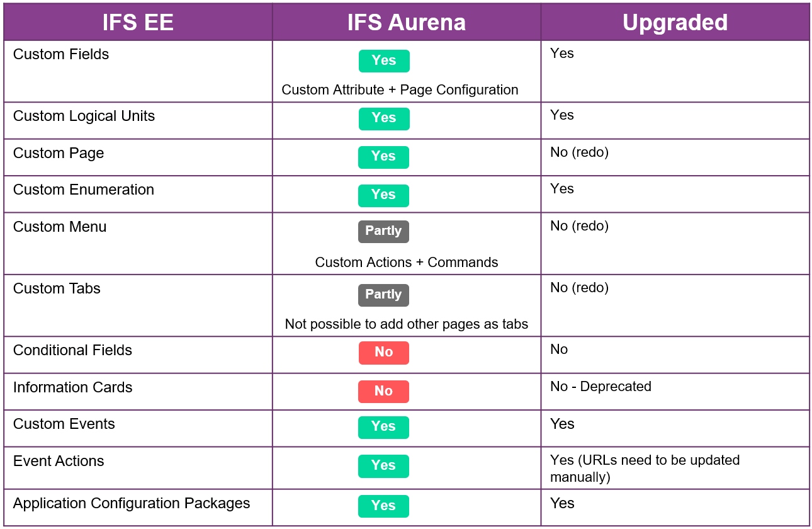The width and height of the screenshot is (812, 529).
Task: Click 'Not possible to add other pages as tabs'
Action: pos(407,324)
